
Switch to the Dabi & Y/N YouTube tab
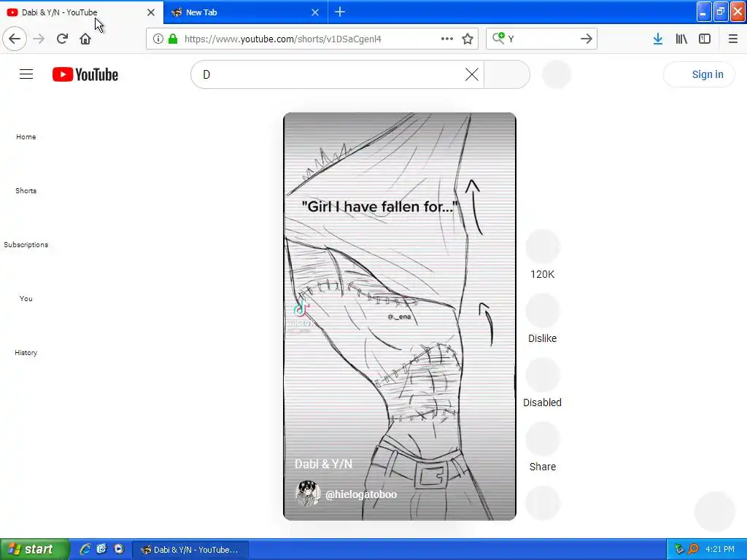click(82, 12)
